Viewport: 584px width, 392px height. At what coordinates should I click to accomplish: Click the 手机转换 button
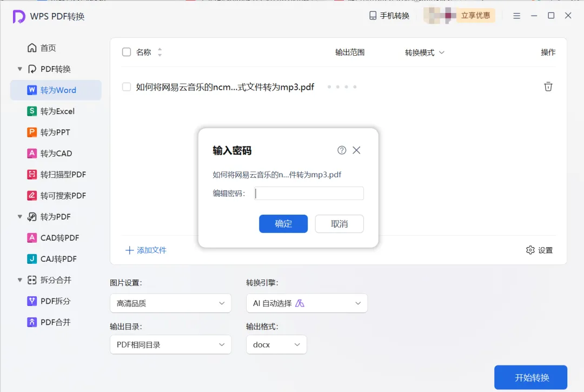389,15
